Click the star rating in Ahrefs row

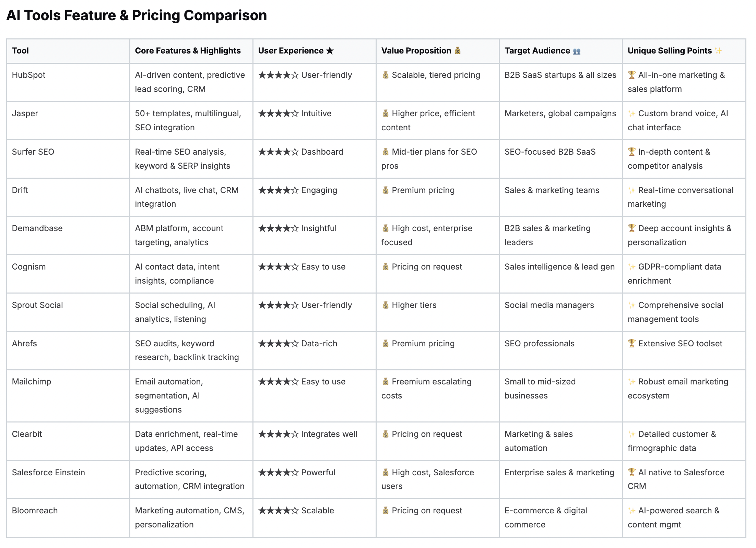[279, 344]
